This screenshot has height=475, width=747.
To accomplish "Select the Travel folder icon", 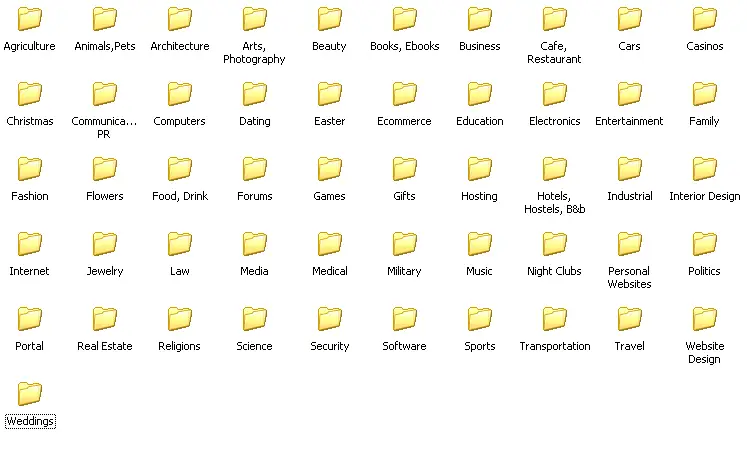I will tap(630, 319).
